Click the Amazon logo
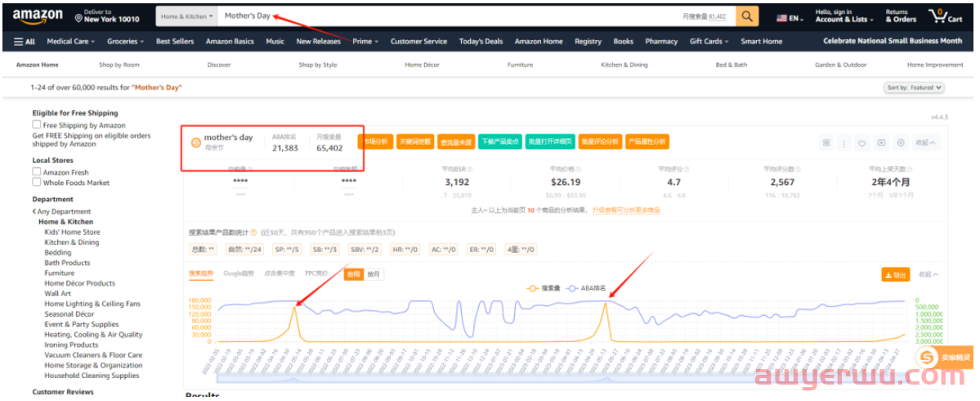The height and width of the screenshot is (401, 980). coord(38,16)
